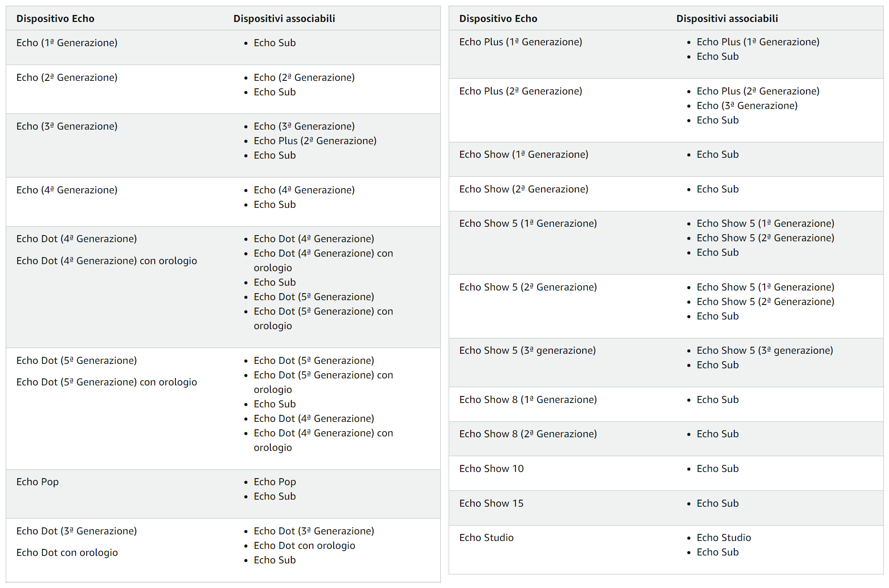The height and width of the screenshot is (588, 889).
Task: Click "Echo Studio" in the device column
Action: point(486,537)
